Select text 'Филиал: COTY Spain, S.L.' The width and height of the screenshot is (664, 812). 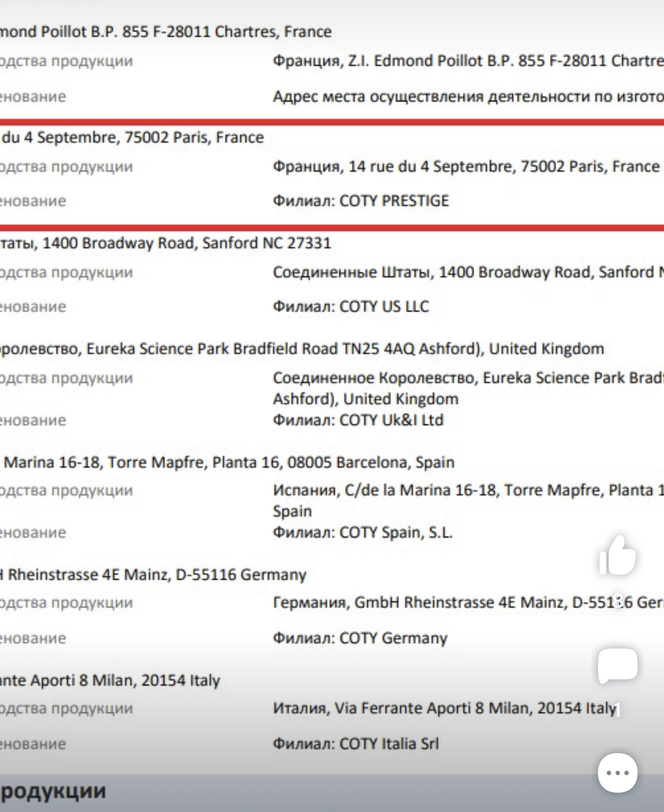point(363,532)
